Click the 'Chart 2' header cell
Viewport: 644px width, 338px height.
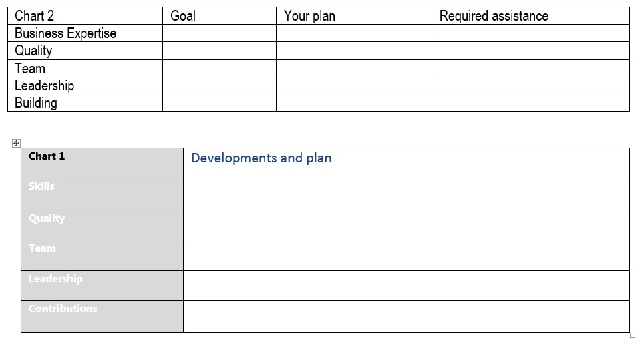point(35,16)
